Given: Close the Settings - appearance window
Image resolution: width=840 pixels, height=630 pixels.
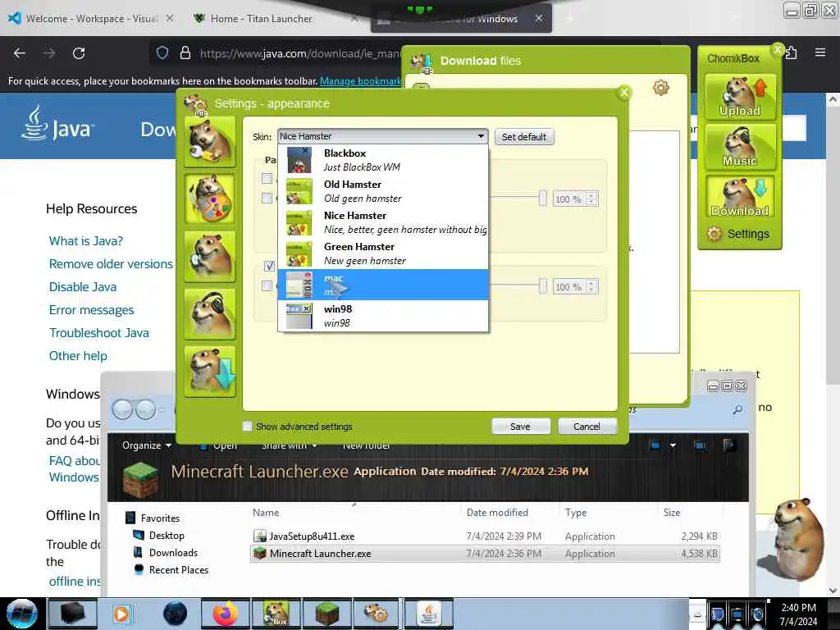Looking at the screenshot, I should (x=624, y=92).
